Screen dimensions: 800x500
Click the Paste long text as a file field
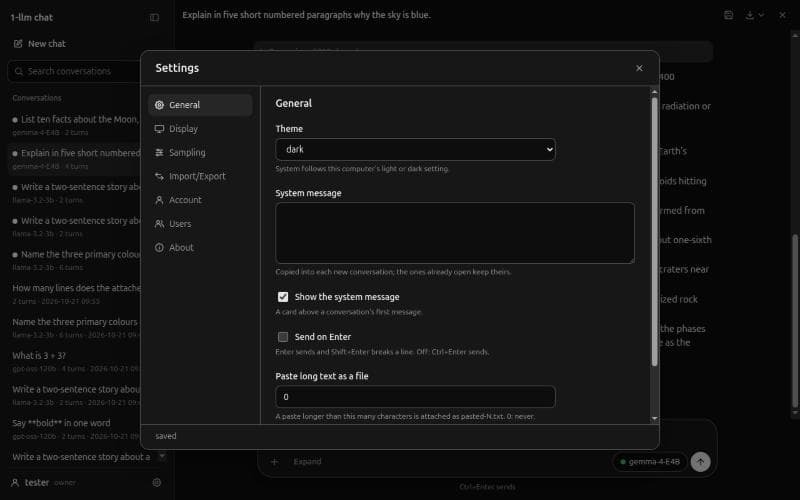point(415,396)
